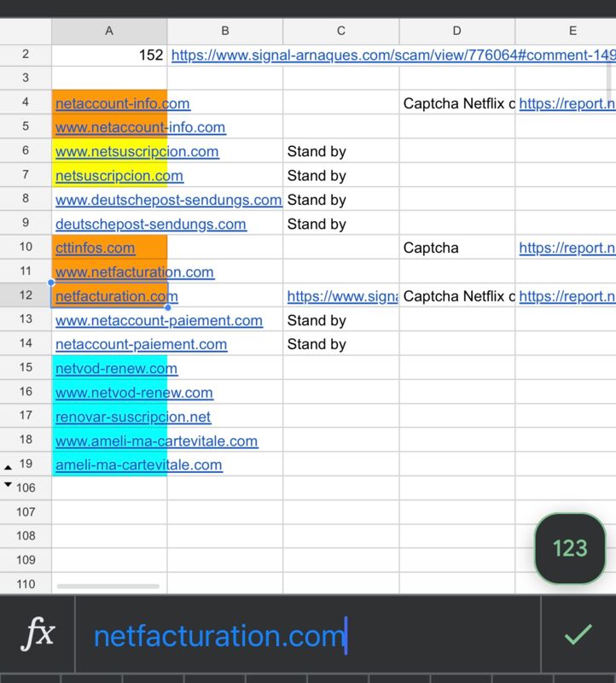
Task: Open the renovar-suscripcion.net link
Action: pos(133,417)
